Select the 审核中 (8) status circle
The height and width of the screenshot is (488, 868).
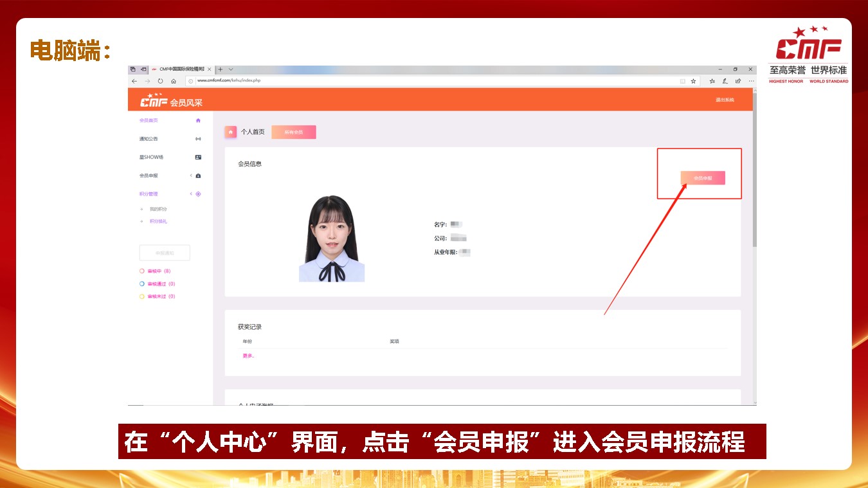142,271
